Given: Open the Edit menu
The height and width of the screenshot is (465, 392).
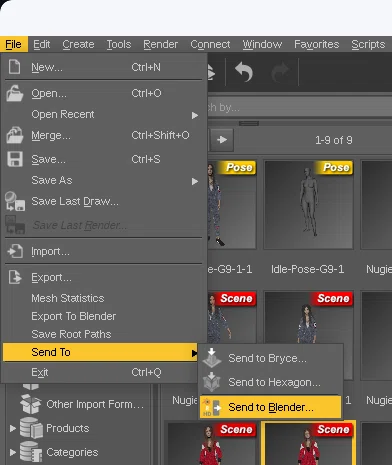Looking at the screenshot, I should pyautogui.click(x=42, y=44).
